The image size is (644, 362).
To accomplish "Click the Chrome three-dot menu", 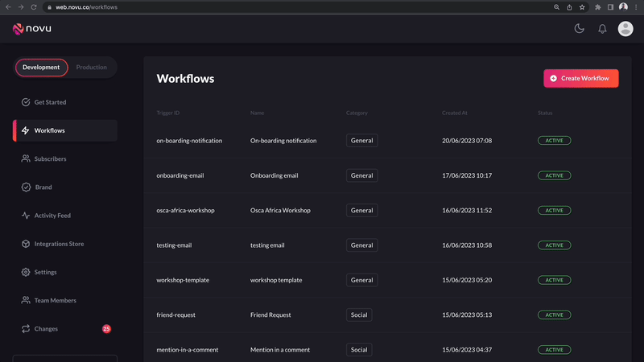I will (x=636, y=7).
